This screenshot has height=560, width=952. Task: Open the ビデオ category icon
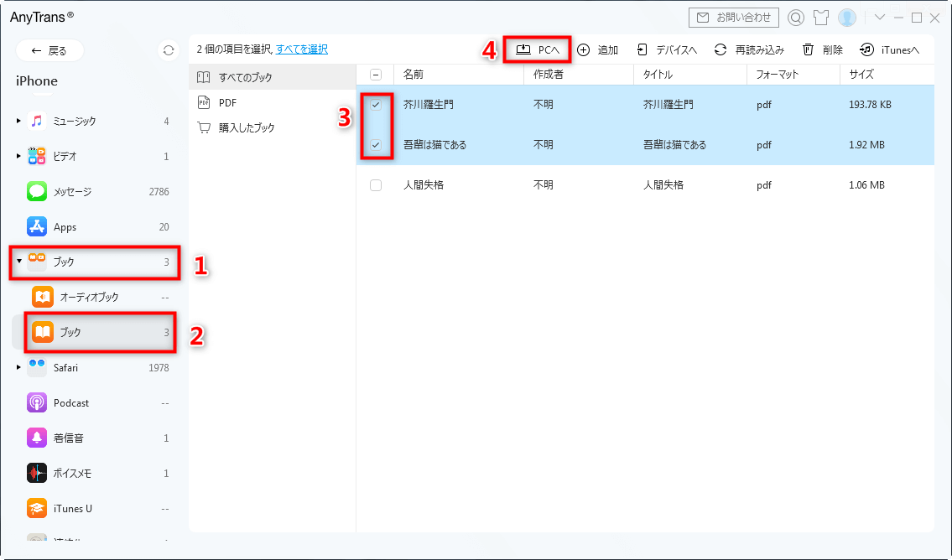click(36, 156)
